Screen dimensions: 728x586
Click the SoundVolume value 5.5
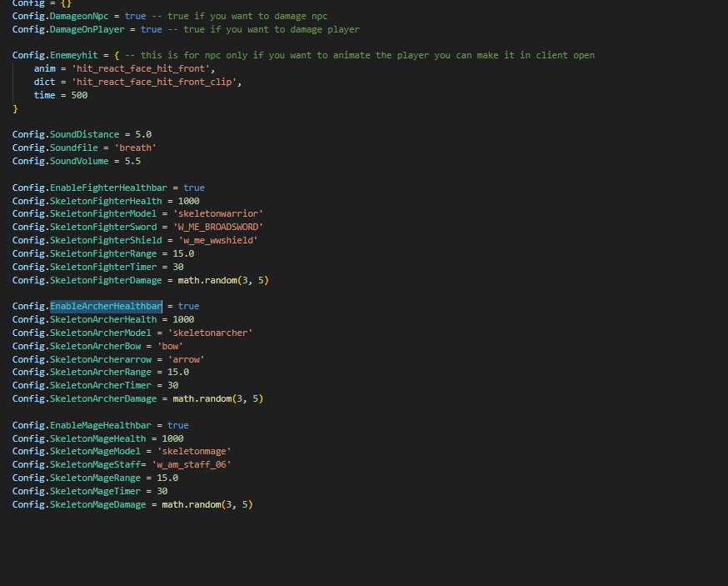tap(132, 161)
